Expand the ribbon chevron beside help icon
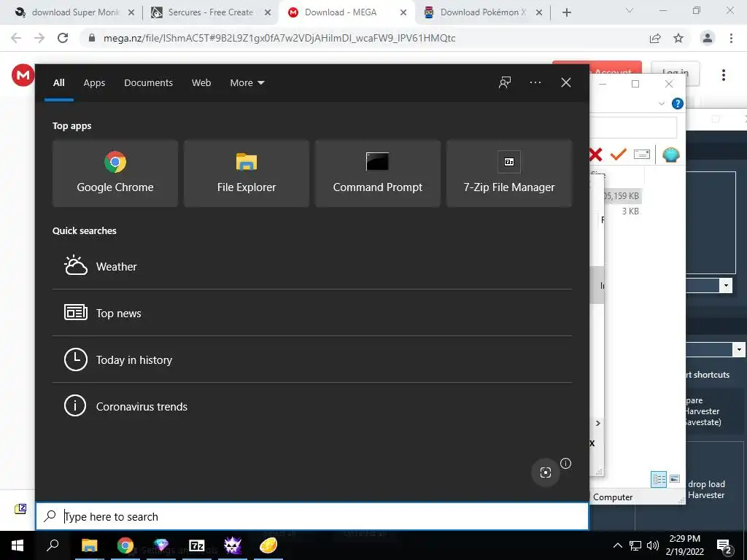Image resolution: width=747 pixels, height=560 pixels. [661, 104]
